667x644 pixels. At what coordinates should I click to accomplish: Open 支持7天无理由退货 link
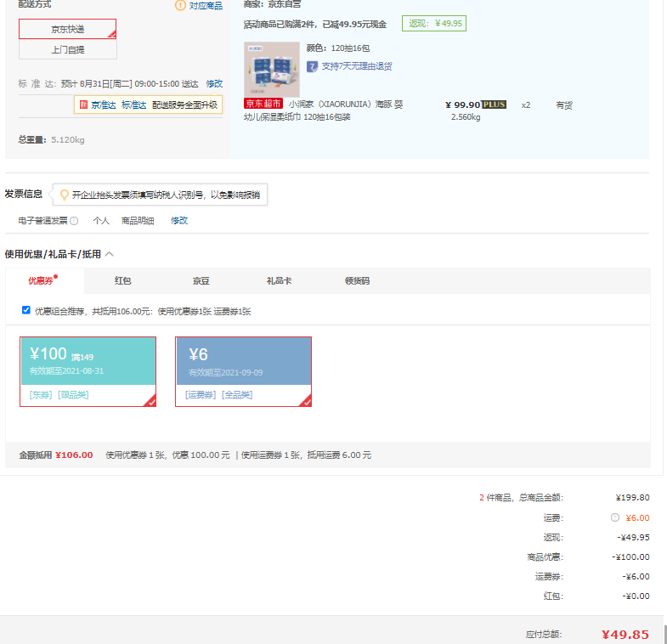click(357, 66)
